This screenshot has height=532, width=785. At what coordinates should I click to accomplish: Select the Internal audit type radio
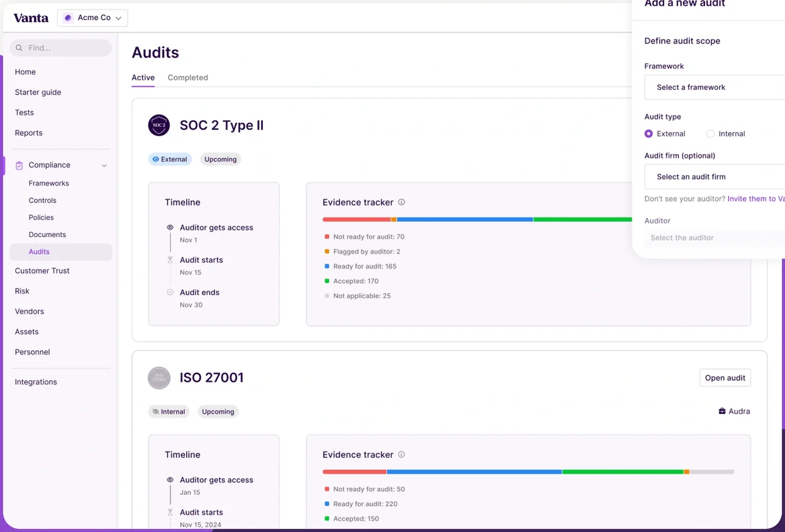(710, 133)
